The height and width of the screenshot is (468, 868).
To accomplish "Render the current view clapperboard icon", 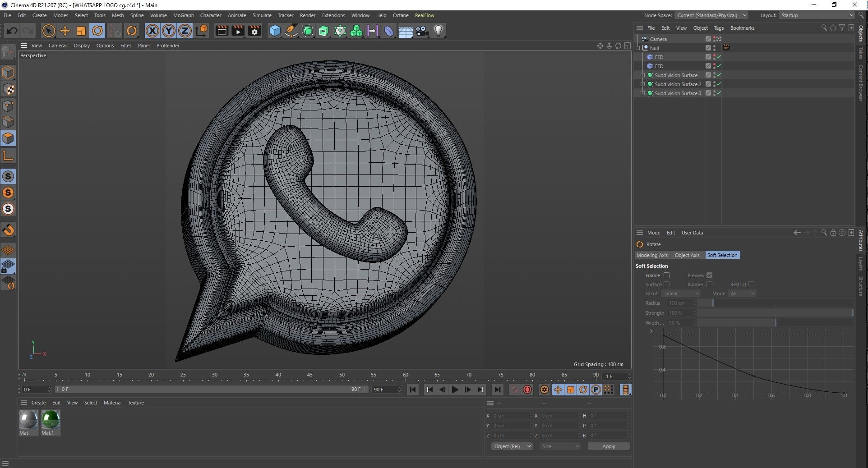I will pyautogui.click(x=222, y=31).
